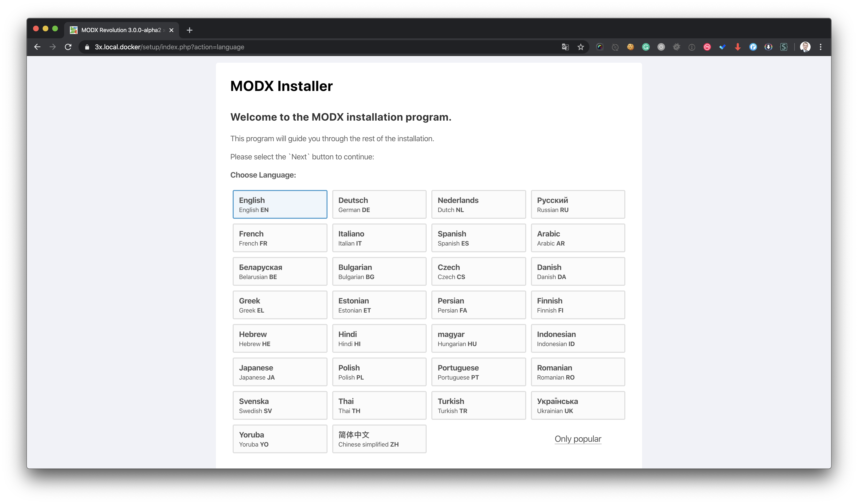Click the rainbow-ringed download extension icon
The height and width of the screenshot is (504, 858).
768,47
